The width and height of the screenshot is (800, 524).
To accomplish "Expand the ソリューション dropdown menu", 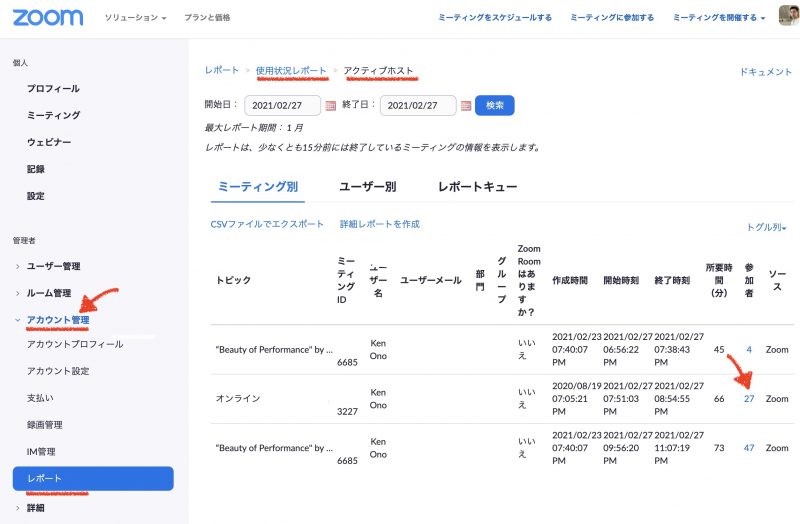I will pyautogui.click(x=136, y=18).
